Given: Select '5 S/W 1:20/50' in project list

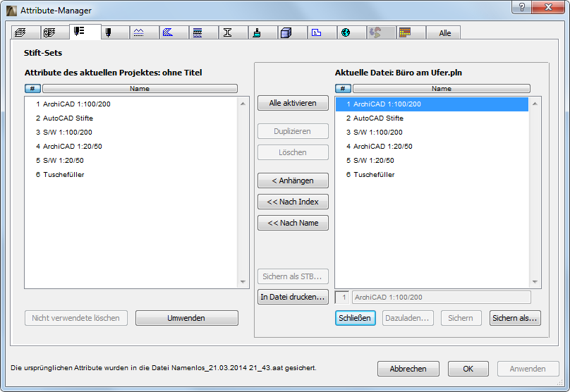Looking at the screenshot, I should (x=131, y=160).
